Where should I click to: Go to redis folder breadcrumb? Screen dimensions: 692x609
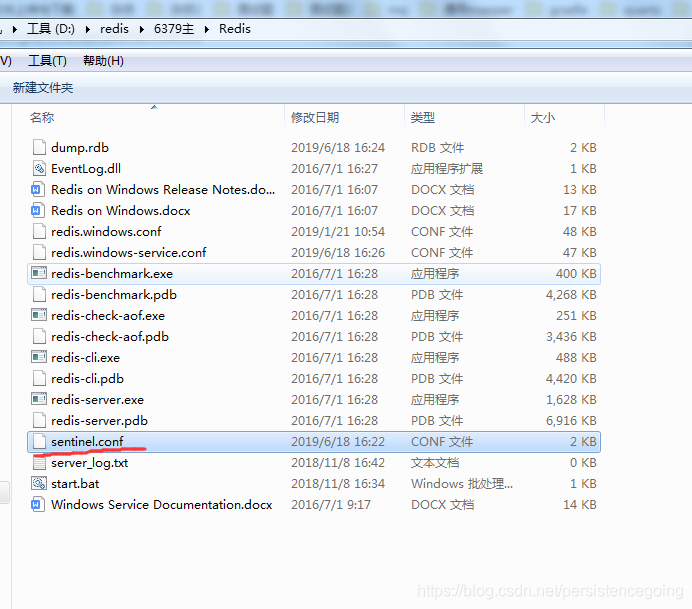114,29
